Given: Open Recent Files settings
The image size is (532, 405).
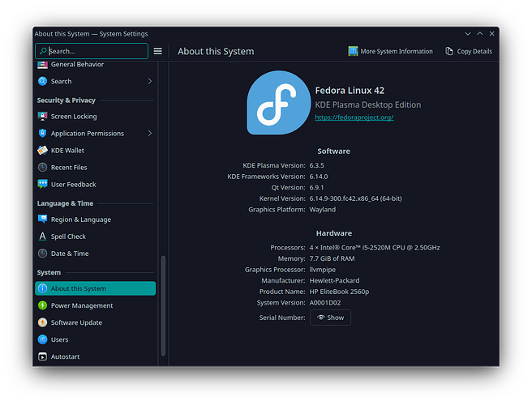Looking at the screenshot, I should click(x=96, y=167).
